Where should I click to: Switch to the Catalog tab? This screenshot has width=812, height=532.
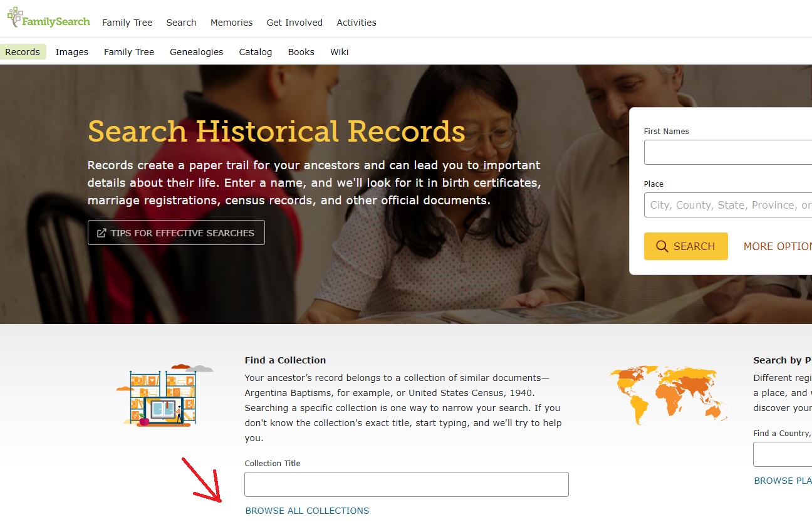[256, 52]
